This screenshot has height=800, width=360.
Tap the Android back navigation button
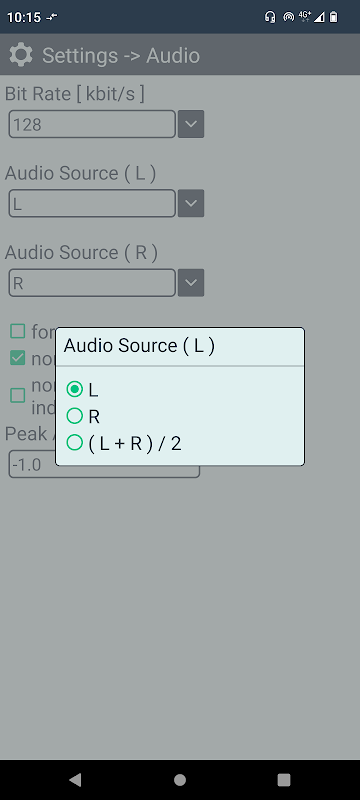[x=75, y=779]
